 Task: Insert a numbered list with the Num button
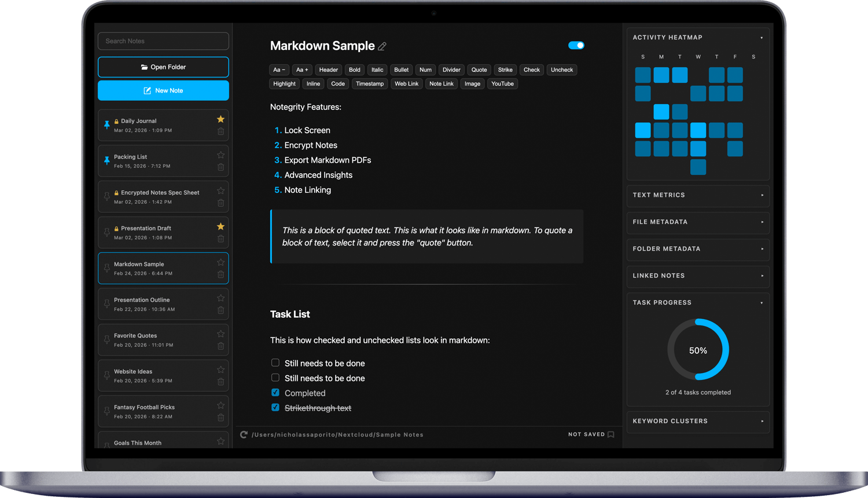pos(425,70)
